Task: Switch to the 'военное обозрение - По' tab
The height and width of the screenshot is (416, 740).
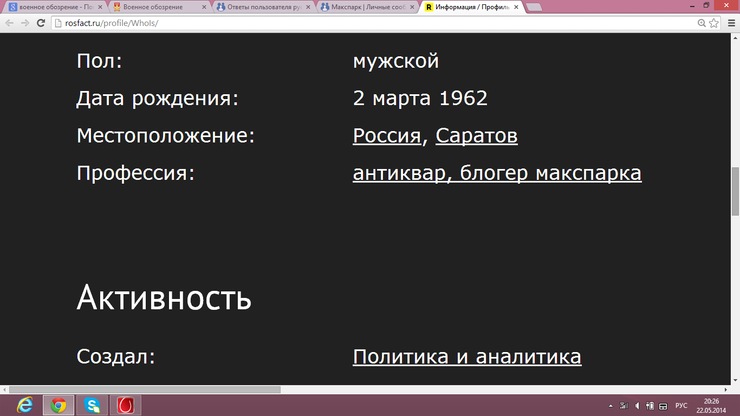Action: [x=56, y=7]
